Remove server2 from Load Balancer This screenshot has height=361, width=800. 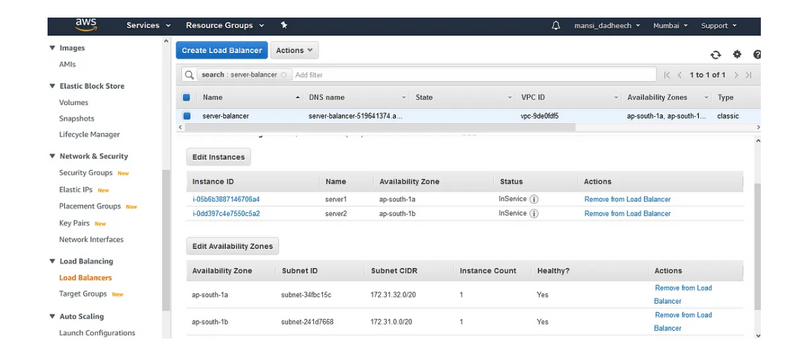(628, 214)
